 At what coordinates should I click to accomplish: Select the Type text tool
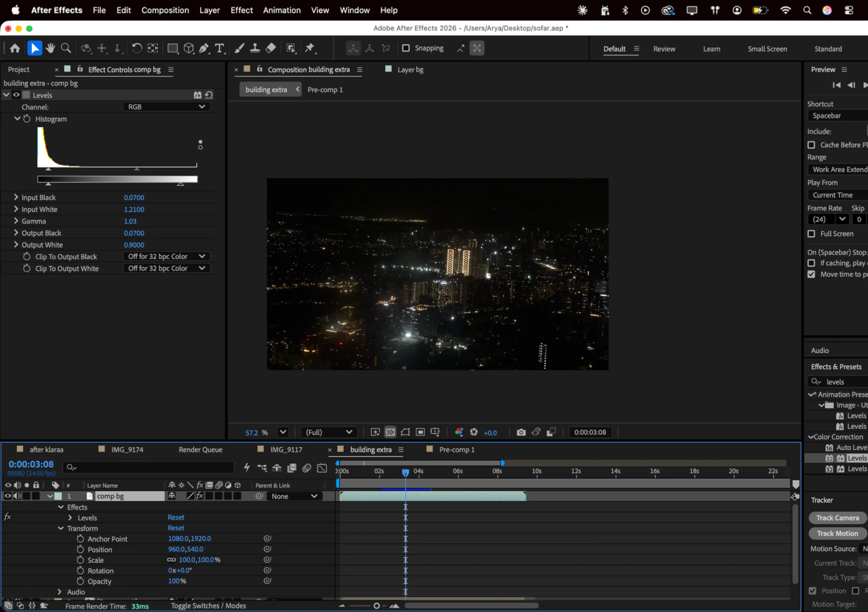click(x=220, y=48)
